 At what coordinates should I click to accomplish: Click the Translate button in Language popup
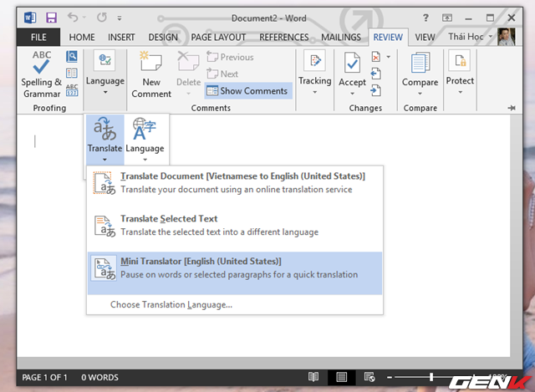(104, 140)
